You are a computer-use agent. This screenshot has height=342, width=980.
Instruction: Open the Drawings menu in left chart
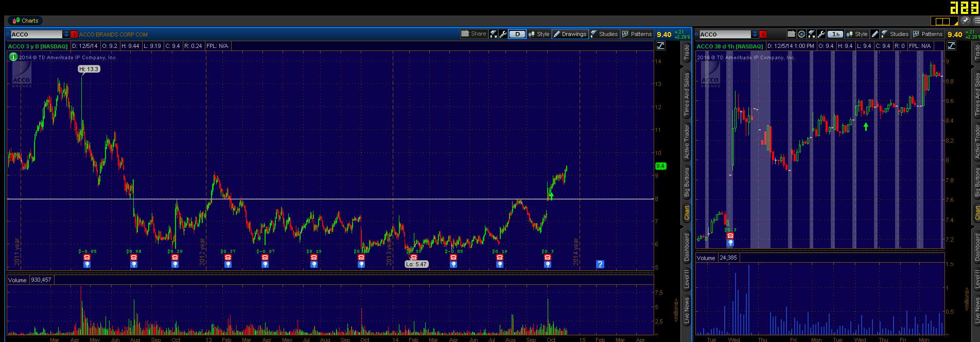pyautogui.click(x=570, y=34)
